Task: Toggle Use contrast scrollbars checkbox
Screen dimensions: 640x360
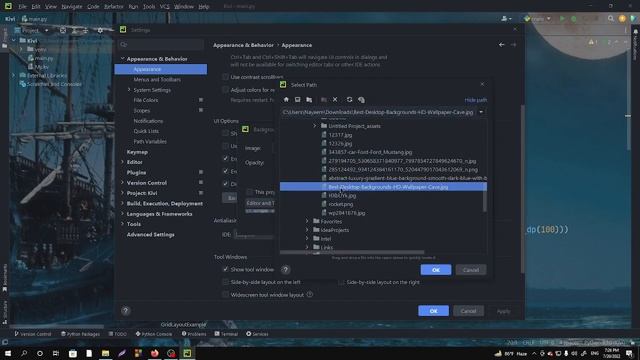Action: click(x=225, y=77)
